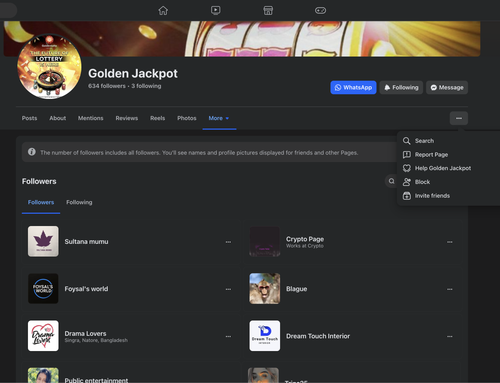The height and width of the screenshot is (383, 500).
Task: Click 'Singra, Natore, Bangladesh' location text
Action: [96, 340]
